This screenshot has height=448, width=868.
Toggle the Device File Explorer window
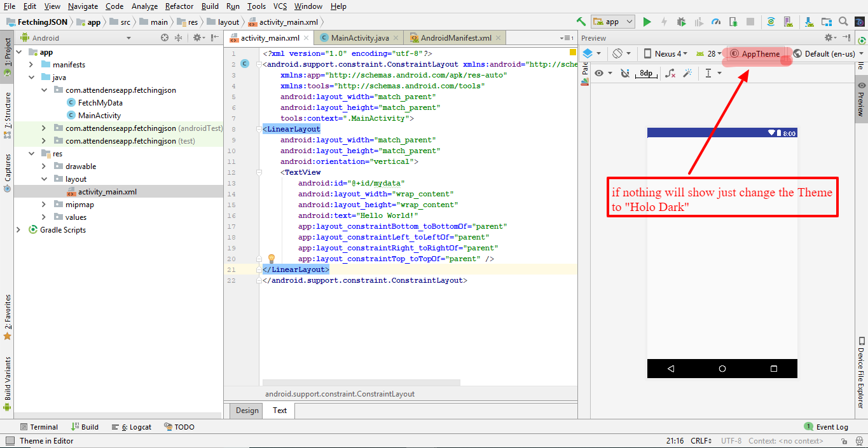click(x=861, y=372)
